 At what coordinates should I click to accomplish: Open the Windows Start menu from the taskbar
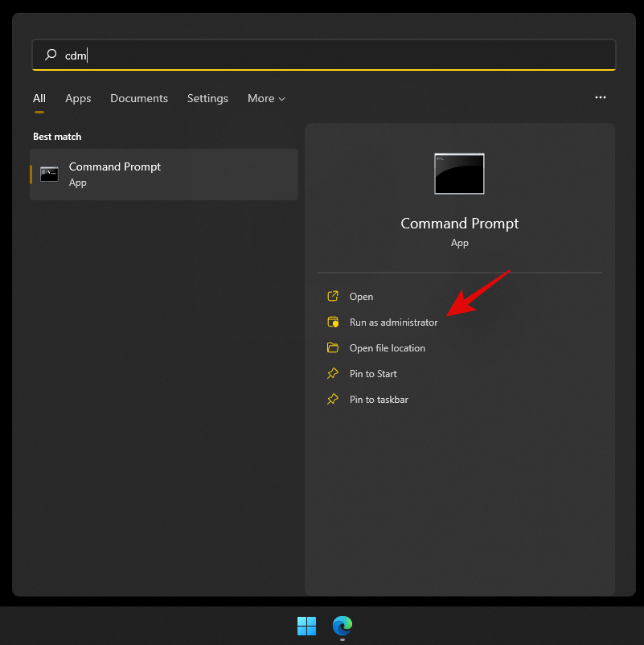pos(306,627)
